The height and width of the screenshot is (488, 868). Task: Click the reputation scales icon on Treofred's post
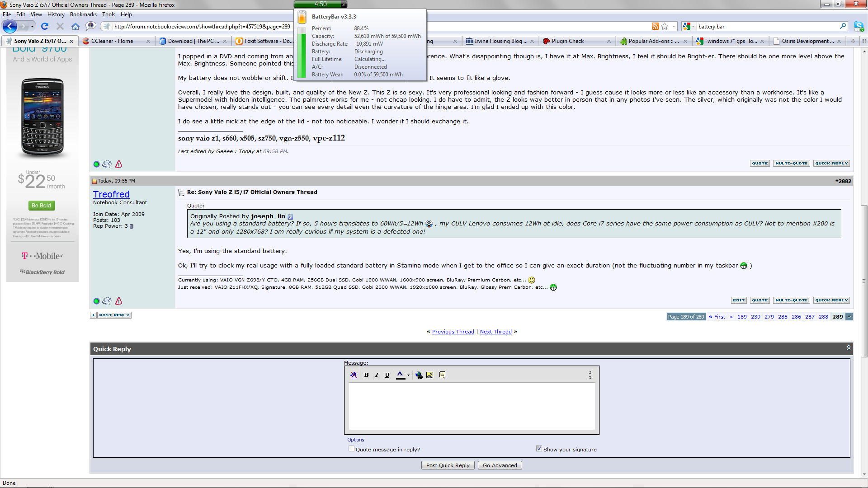click(107, 301)
